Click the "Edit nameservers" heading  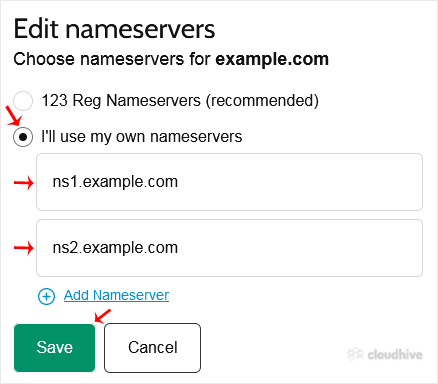tap(114, 29)
